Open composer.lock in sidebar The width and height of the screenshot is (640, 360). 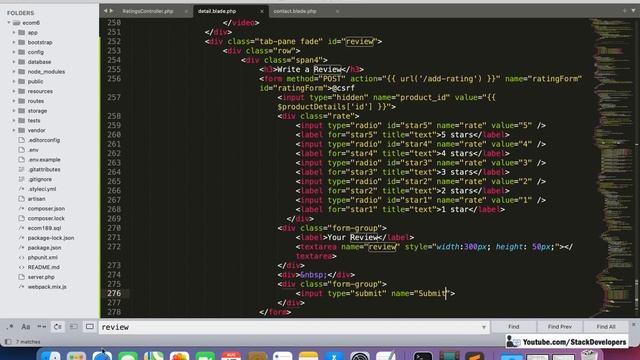46,218
